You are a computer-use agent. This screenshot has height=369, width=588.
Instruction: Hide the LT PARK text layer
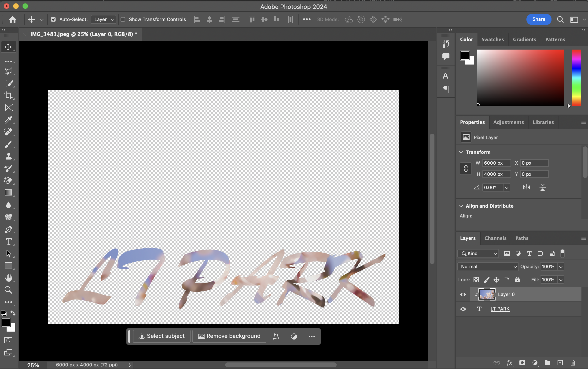click(x=463, y=309)
